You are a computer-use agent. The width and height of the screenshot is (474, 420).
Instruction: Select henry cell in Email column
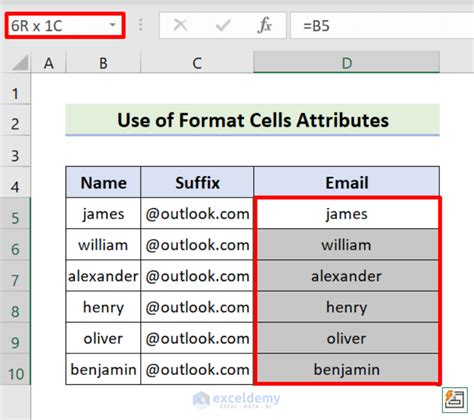pos(347,307)
